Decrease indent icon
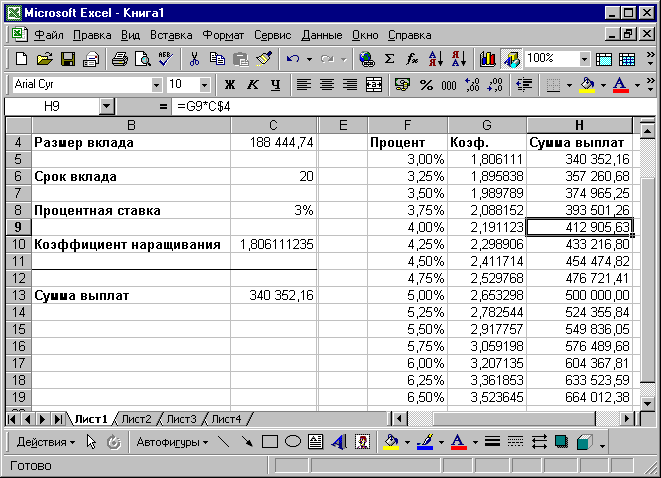661x478 pixels. (x=524, y=85)
